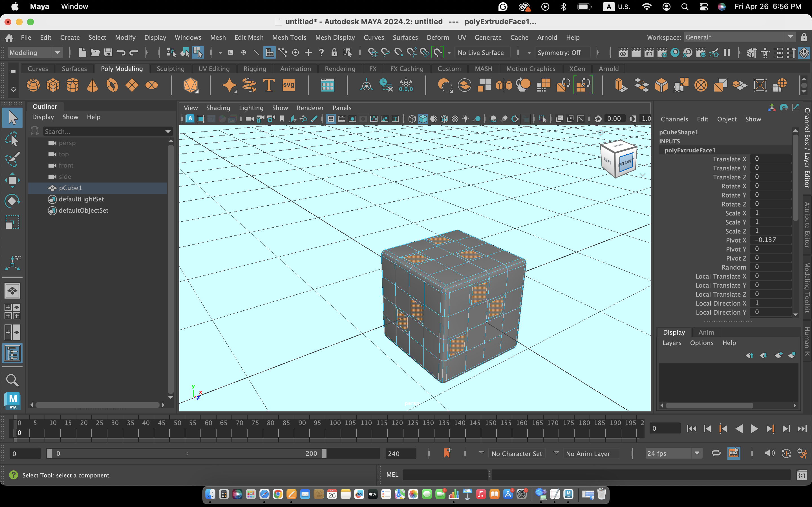Click the Rotate tool icon

point(12,201)
